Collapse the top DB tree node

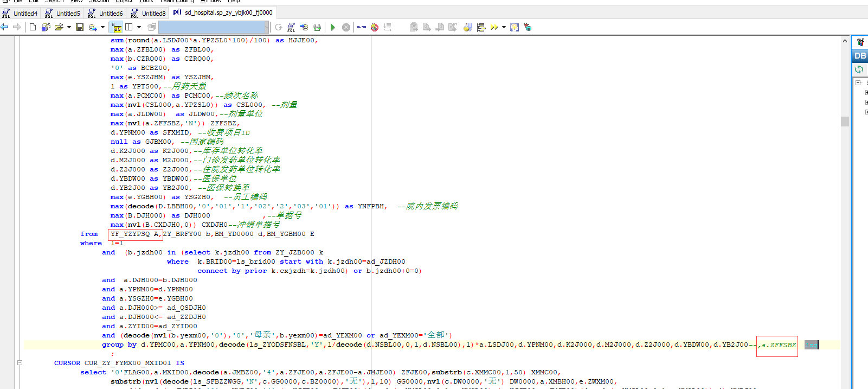858,83
